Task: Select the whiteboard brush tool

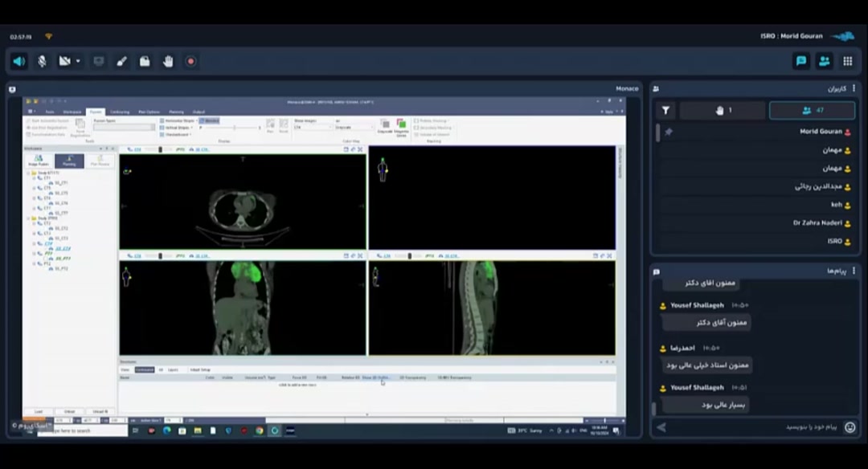Action: click(x=122, y=61)
